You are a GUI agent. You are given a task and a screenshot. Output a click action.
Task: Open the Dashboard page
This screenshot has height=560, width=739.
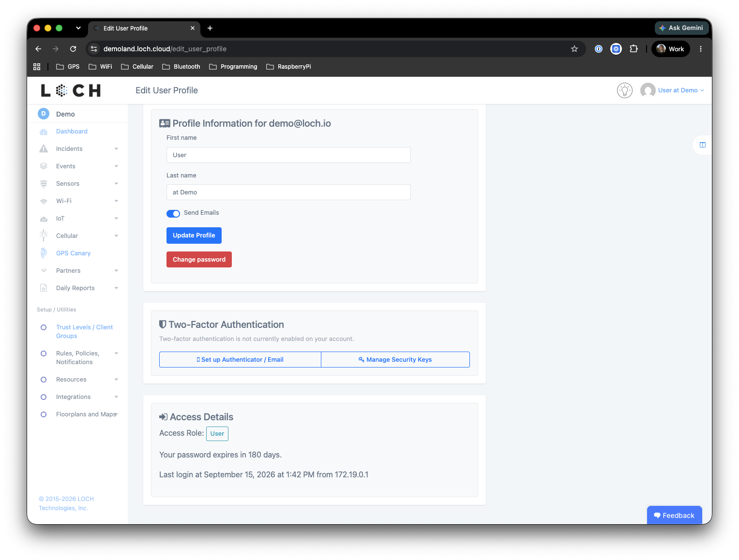click(72, 132)
